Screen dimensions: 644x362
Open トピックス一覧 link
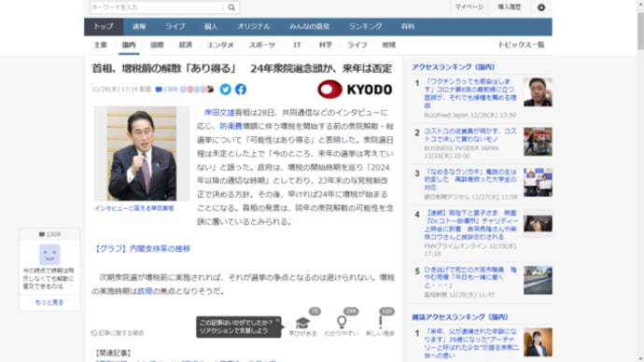521,45
